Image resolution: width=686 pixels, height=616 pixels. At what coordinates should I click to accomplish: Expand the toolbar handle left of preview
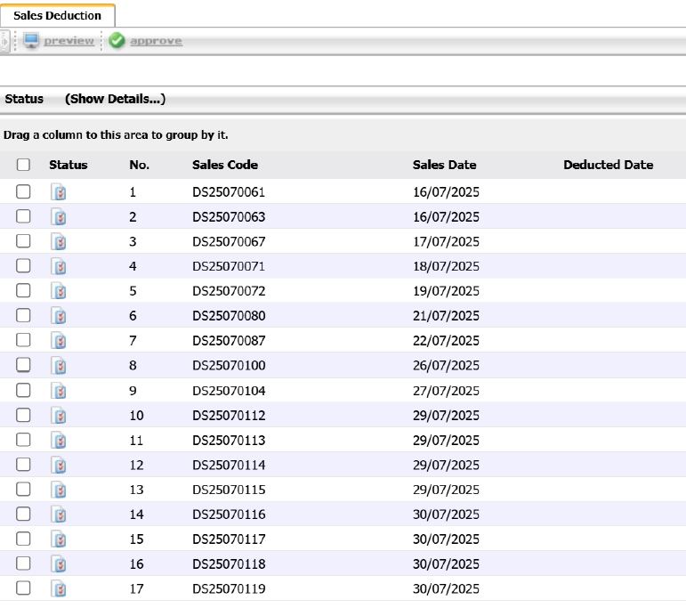point(5,42)
